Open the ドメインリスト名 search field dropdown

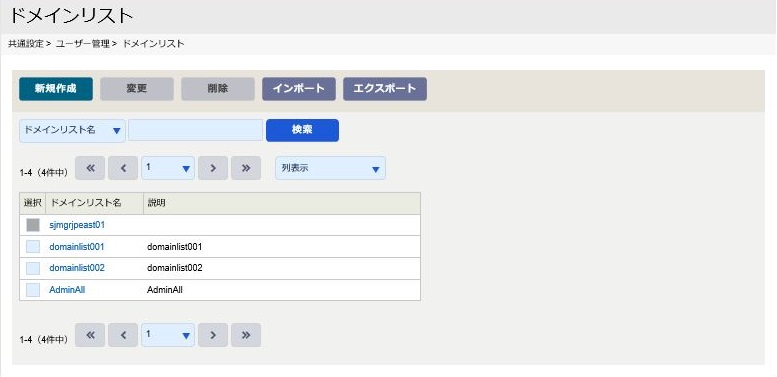coord(72,131)
